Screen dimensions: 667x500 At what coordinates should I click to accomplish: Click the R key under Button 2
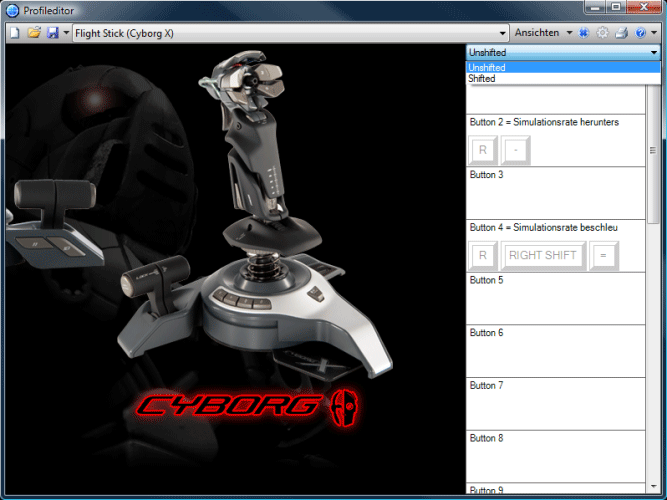click(x=482, y=150)
